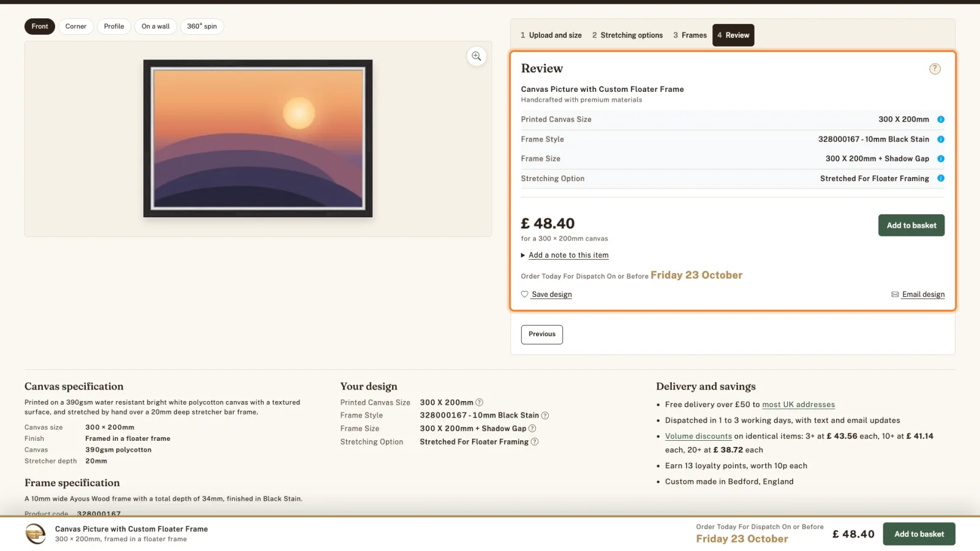Open help icon next to Stretched For Floater Framing in Your design
This screenshot has width=980, height=551.
535,442
